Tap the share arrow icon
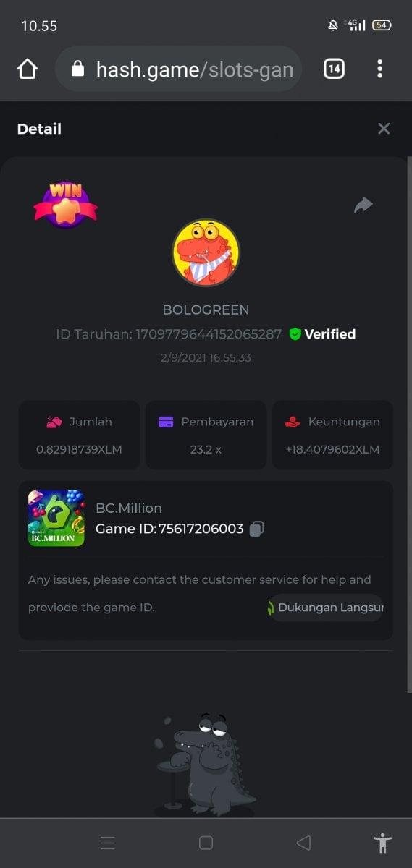 363,205
